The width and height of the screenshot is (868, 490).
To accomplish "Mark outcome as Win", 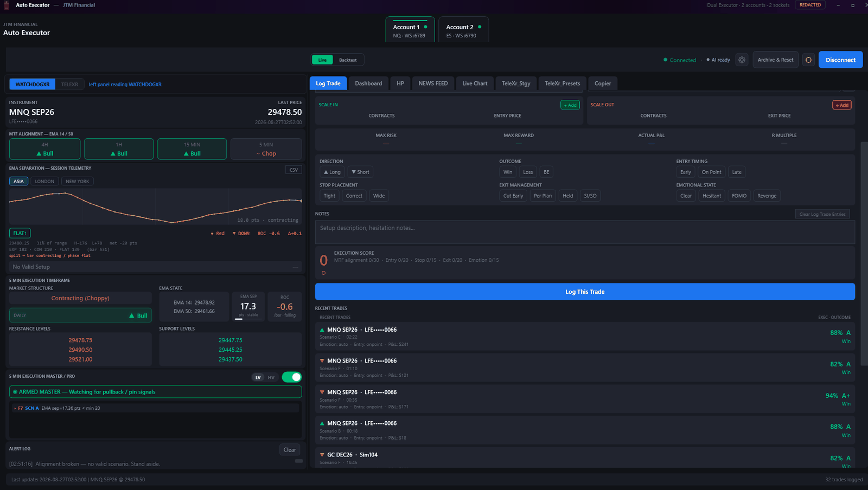I will (x=508, y=172).
